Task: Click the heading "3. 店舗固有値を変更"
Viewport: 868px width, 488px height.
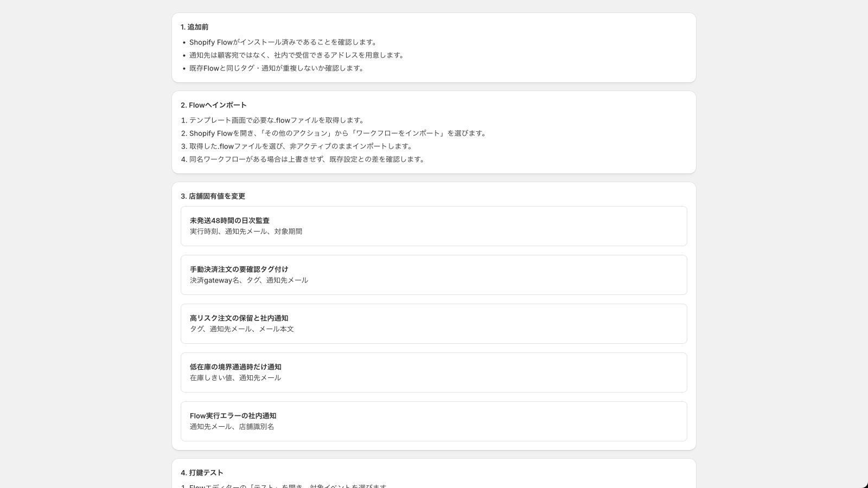Action: (213, 196)
